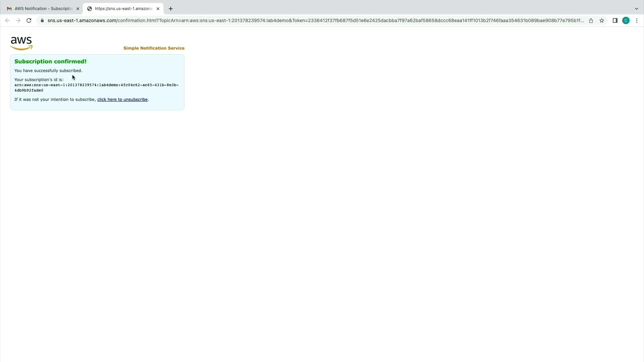Click the Simple Notification Service heading
The width and height of the screenshot is (644, 362).
pyautogui.click(x=154, y=48)
